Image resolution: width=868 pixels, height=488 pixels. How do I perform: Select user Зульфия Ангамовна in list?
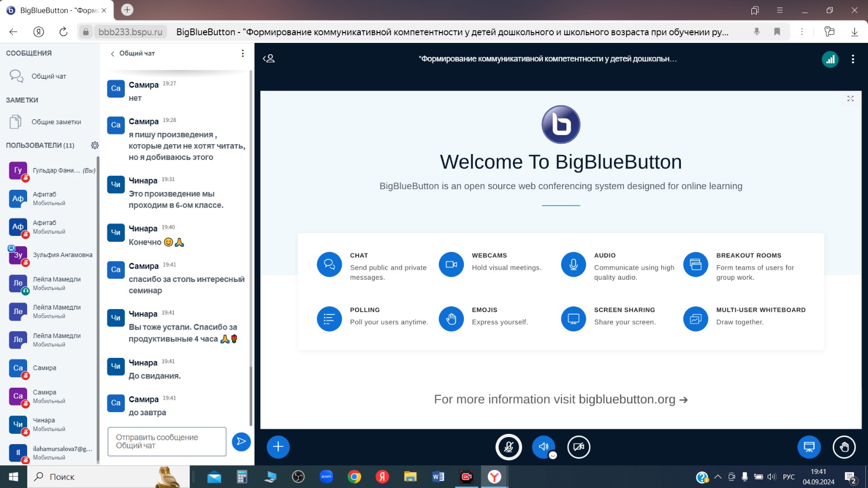pos(62,255)
